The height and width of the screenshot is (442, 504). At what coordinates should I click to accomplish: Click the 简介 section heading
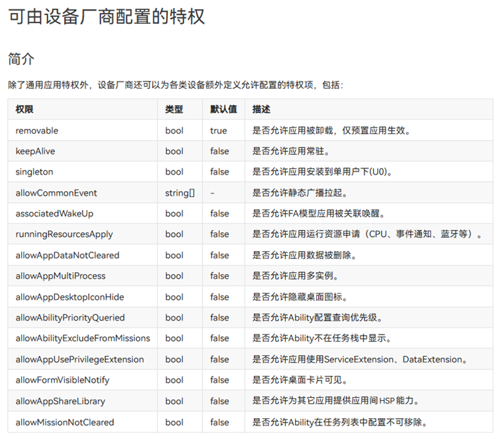pos(21,59)
